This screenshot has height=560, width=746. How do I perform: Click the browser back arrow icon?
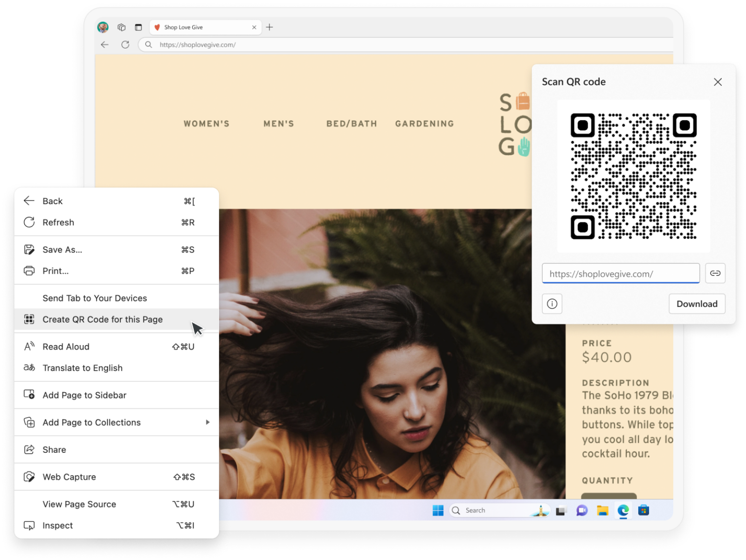point(104,45)
